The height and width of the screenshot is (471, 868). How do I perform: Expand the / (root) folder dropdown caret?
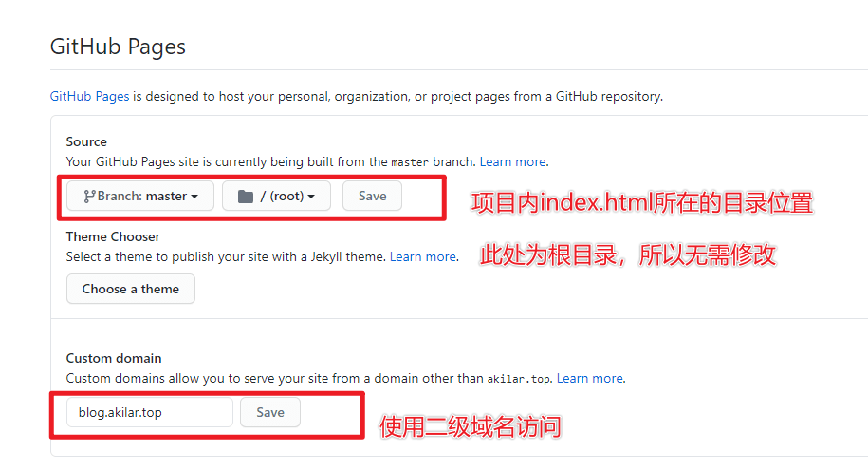tap(311, 197)
